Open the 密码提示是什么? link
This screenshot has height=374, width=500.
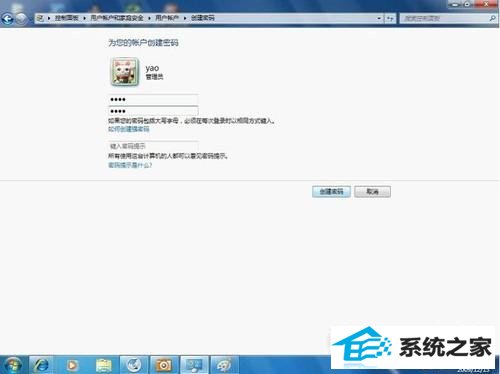coord(130,165)
